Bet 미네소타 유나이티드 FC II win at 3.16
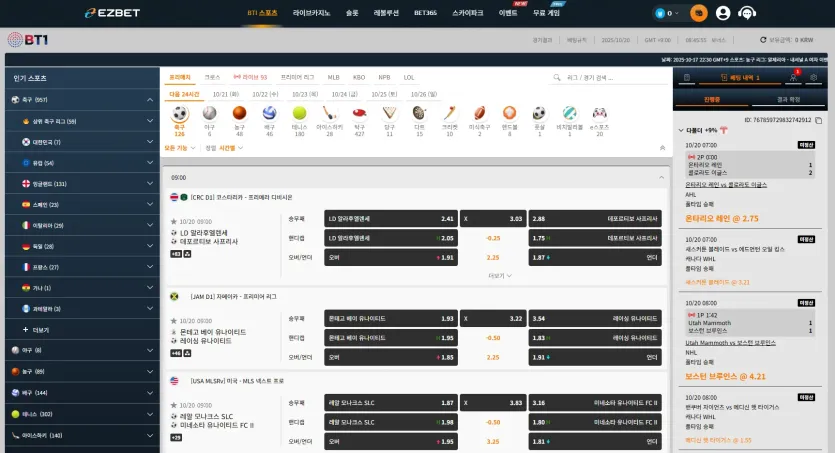Viewport: 835px width, 453px height. tap(595, 403)
